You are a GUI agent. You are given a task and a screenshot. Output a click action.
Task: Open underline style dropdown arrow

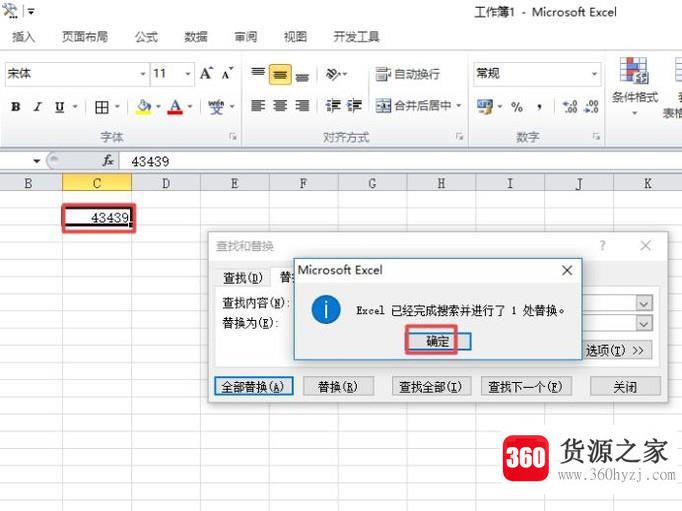[x=75, y=107]
